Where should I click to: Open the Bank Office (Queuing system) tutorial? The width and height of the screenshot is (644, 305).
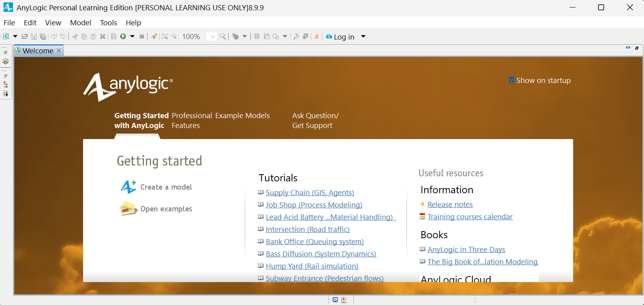(x=315, y=241)
